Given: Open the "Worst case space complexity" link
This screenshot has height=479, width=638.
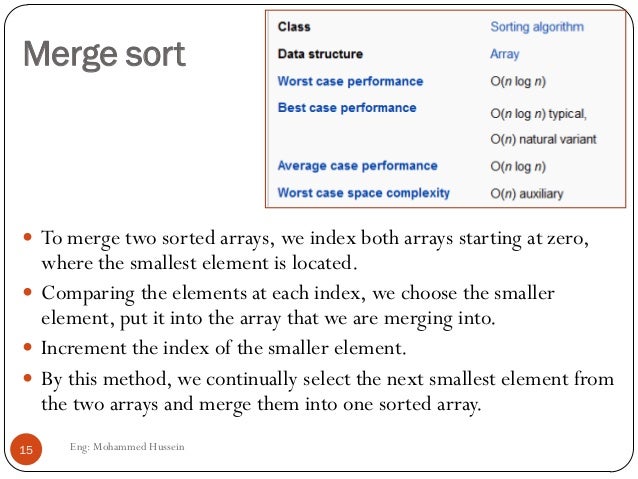Looking at the screenshot, I should tap(363, 192).
